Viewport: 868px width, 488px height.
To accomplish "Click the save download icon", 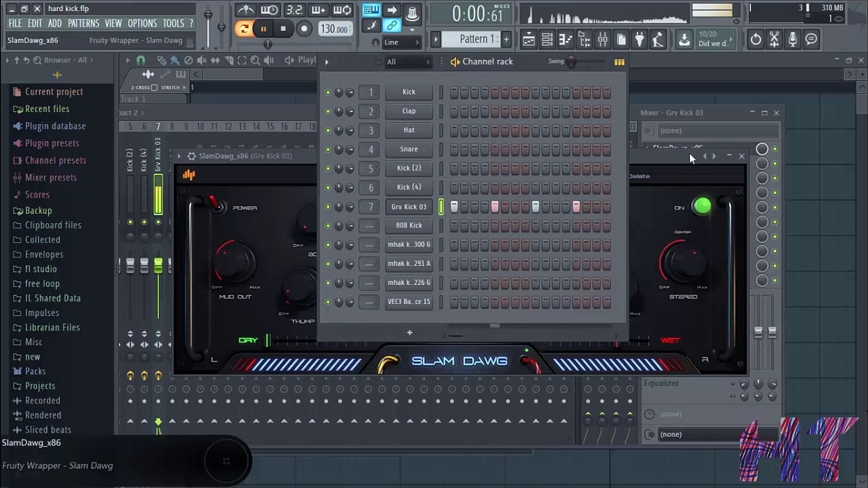I will coord(684,40).
